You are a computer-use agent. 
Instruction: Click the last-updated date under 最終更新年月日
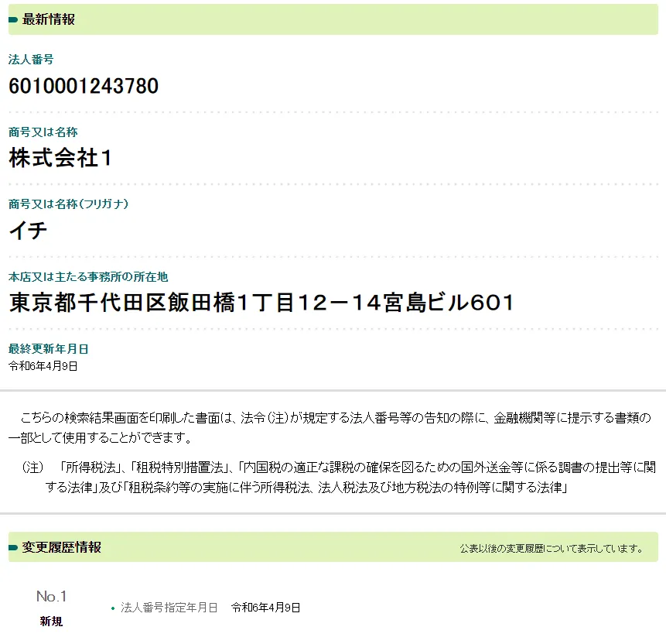click(x=43, y=366)
